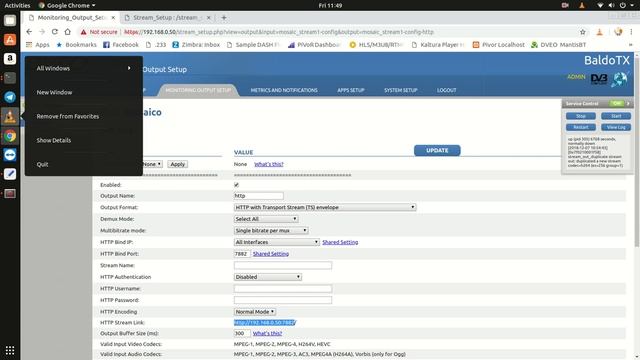Click the DVB logo in the header

599,79
